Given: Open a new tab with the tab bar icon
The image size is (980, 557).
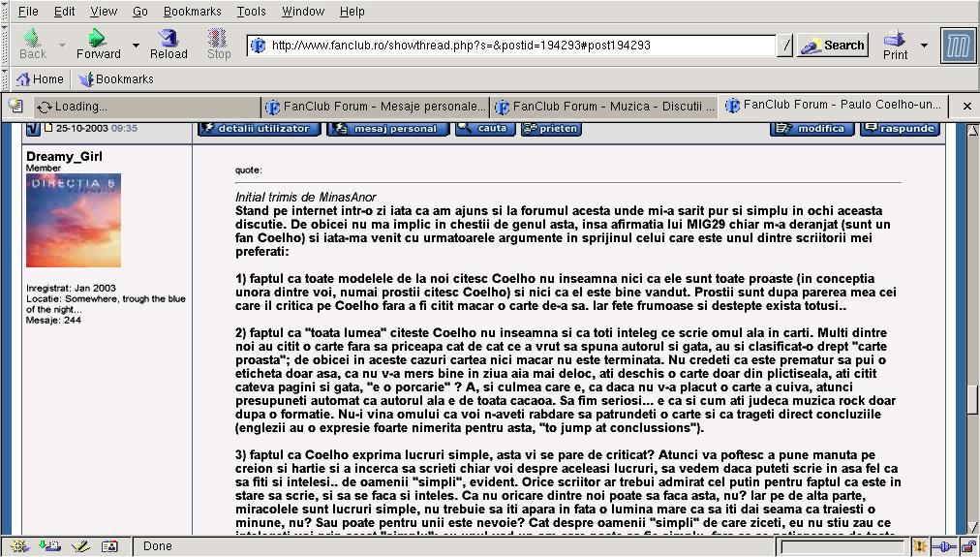Looking at the screenshot, I should (x=15, y=106).
